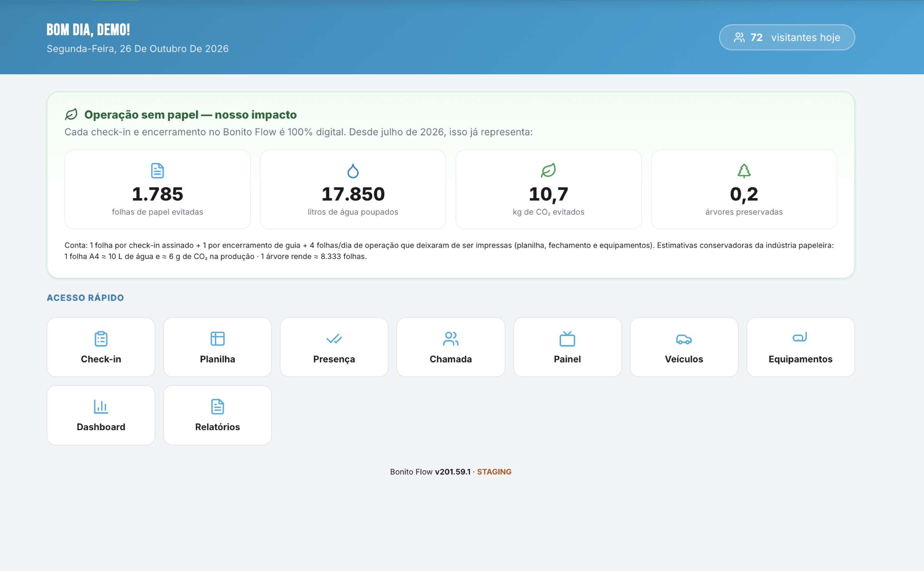Go to the Planilha label

(x=218, y=359)
